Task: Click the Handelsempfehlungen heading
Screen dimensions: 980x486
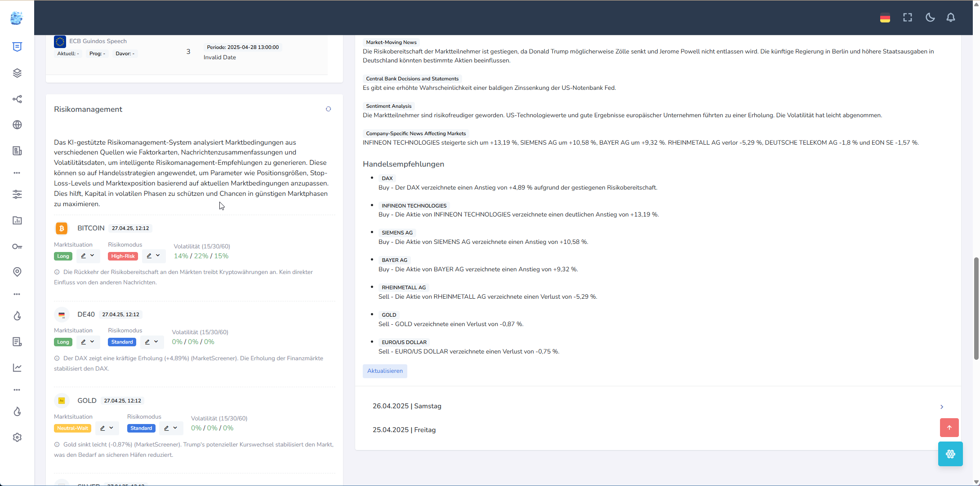Action: (403, 164)
